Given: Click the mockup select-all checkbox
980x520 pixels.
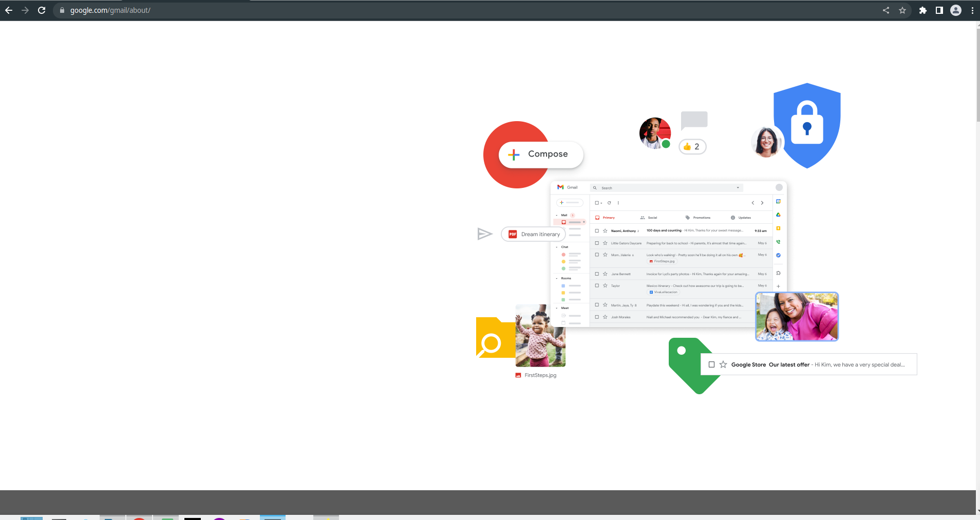Looking at the screenshot, I should coord(597,203).
